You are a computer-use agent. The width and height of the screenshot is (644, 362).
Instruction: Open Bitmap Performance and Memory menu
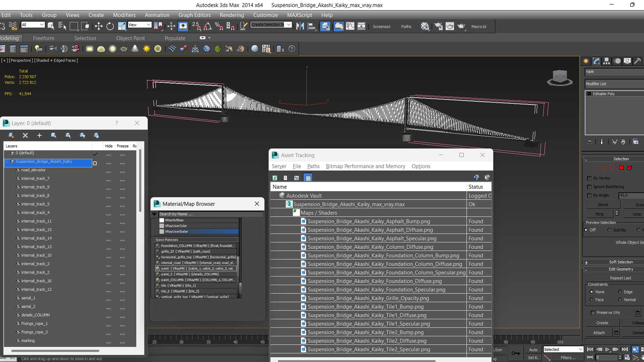365,166
